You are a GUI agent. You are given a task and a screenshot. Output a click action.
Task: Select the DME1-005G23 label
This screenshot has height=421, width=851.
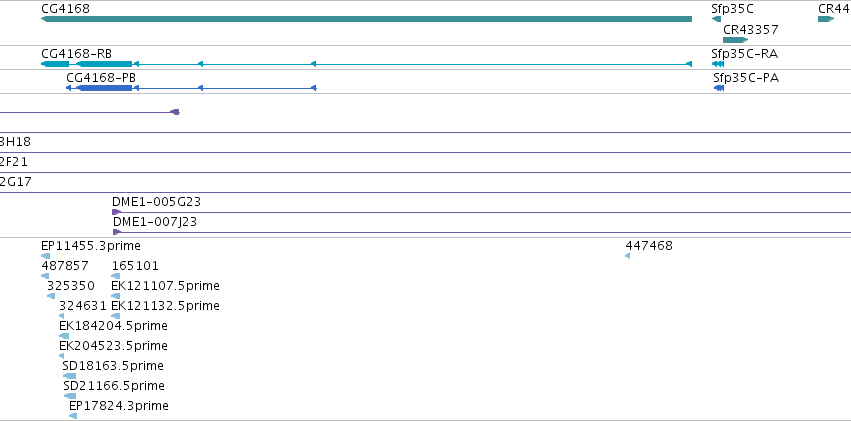coord(156,202)
